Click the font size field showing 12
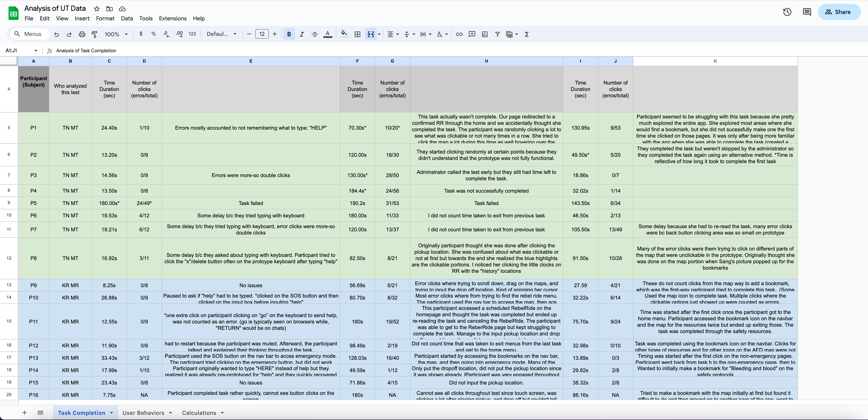 coord(262,34)
